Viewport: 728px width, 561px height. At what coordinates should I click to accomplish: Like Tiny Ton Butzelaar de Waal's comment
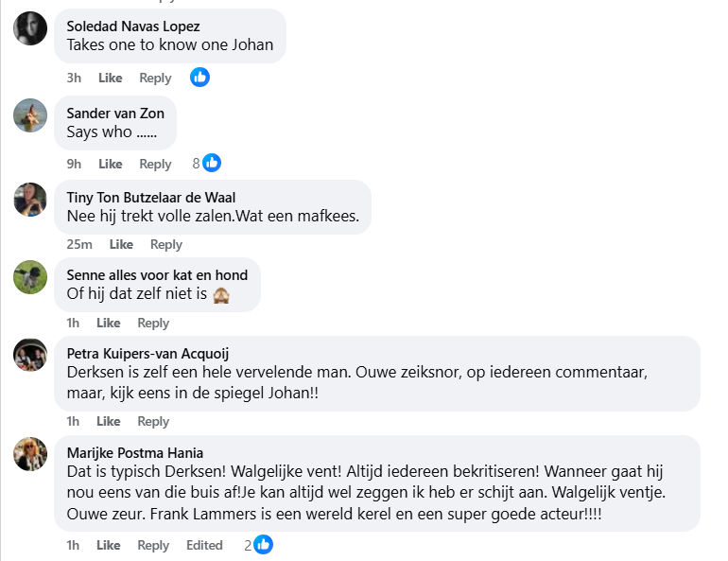click(121, 244)
